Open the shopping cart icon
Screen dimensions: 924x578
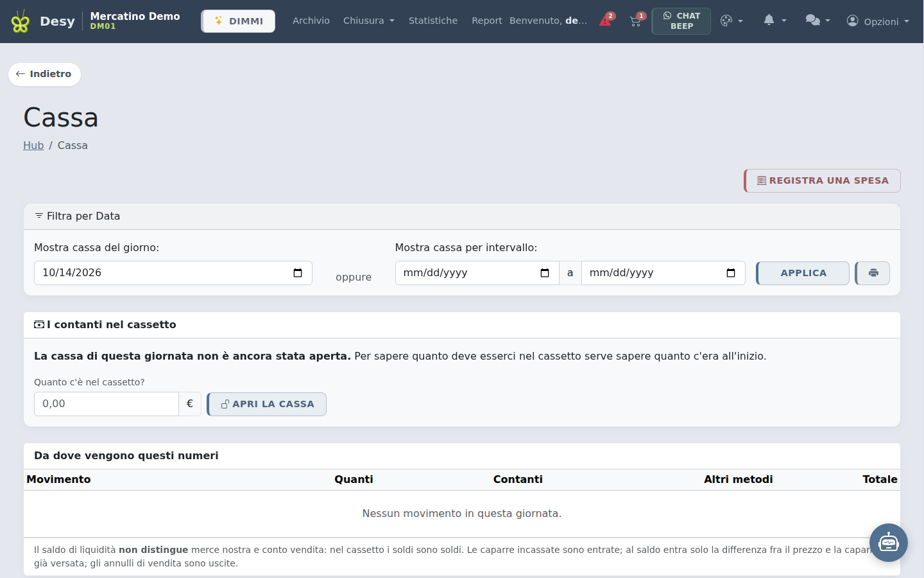pyautogui.click(x=636, y=21)
